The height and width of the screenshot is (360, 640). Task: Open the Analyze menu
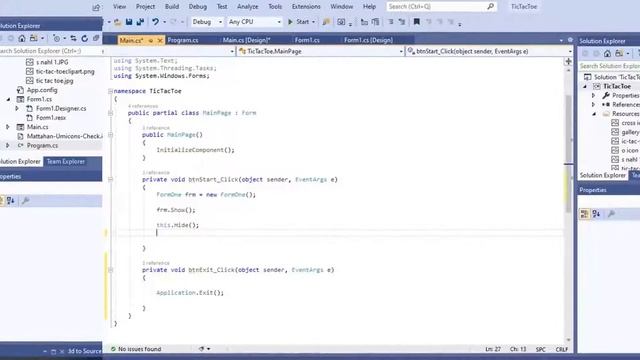pos(247,7)
